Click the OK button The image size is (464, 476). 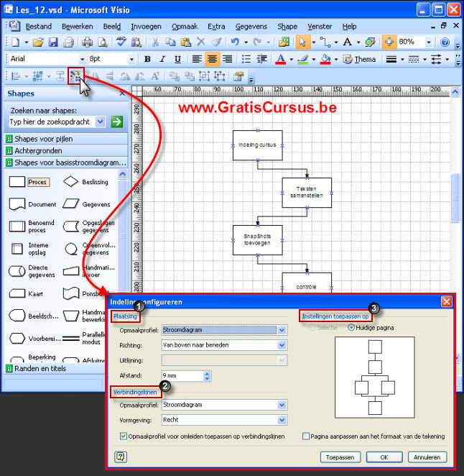click(x=384, y=457)
